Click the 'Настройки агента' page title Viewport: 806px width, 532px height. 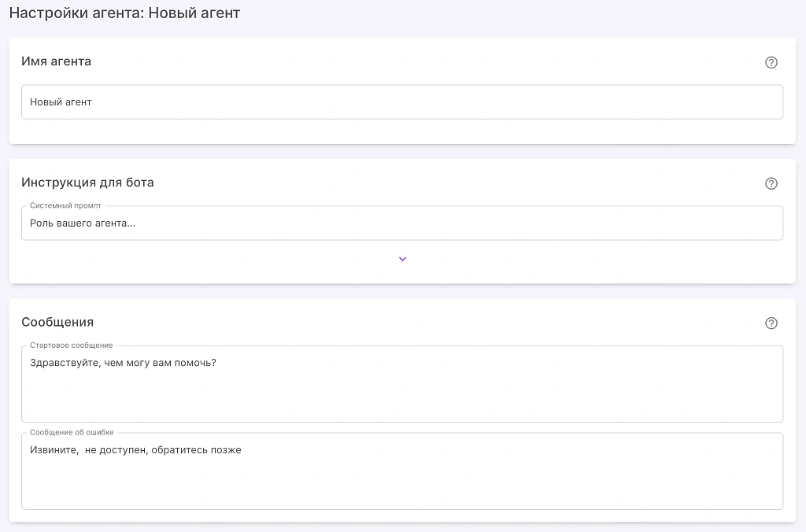click(x=76, y=13)
